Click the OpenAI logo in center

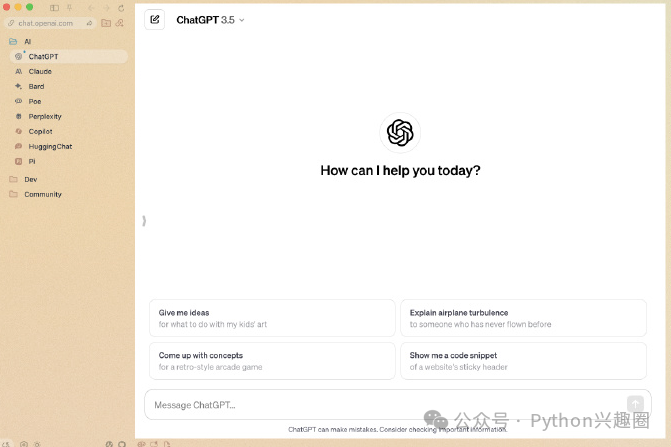coord(400,133)
